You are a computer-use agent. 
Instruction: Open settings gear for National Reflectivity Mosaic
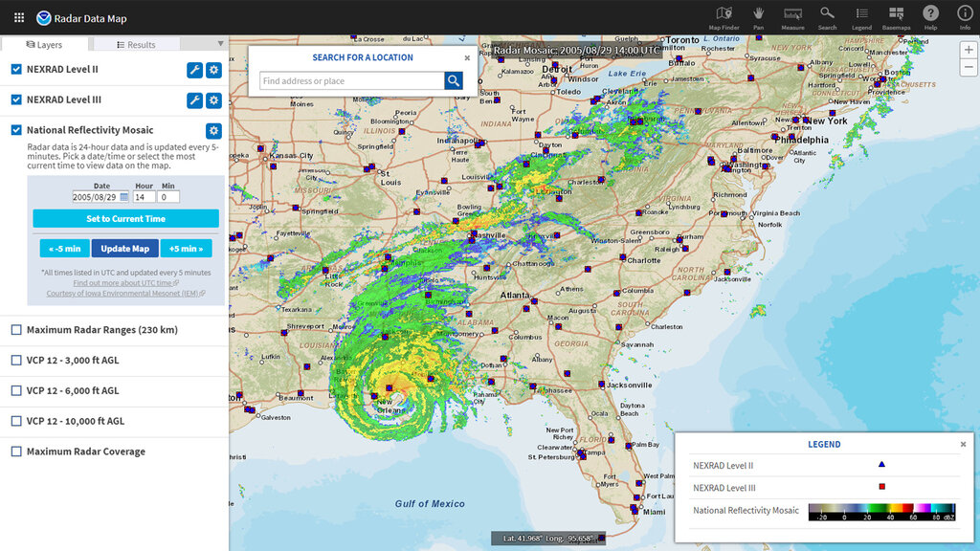pos(213,130)
